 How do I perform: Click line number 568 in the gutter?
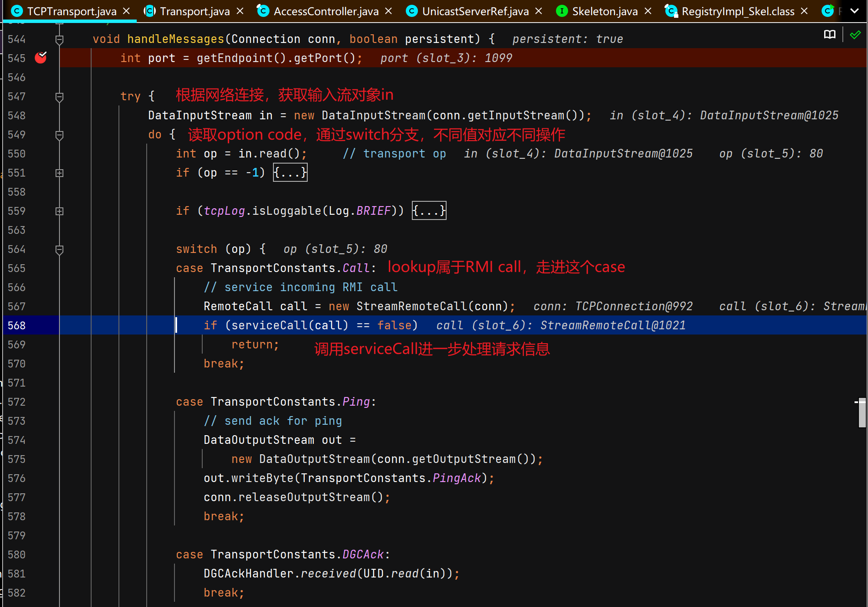(x=16, y=325)
